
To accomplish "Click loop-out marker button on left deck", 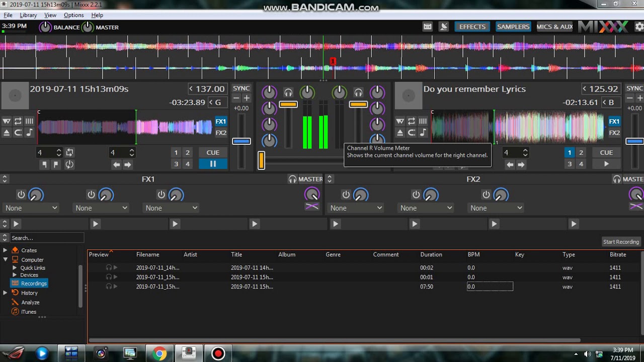I will pos(56,164).
